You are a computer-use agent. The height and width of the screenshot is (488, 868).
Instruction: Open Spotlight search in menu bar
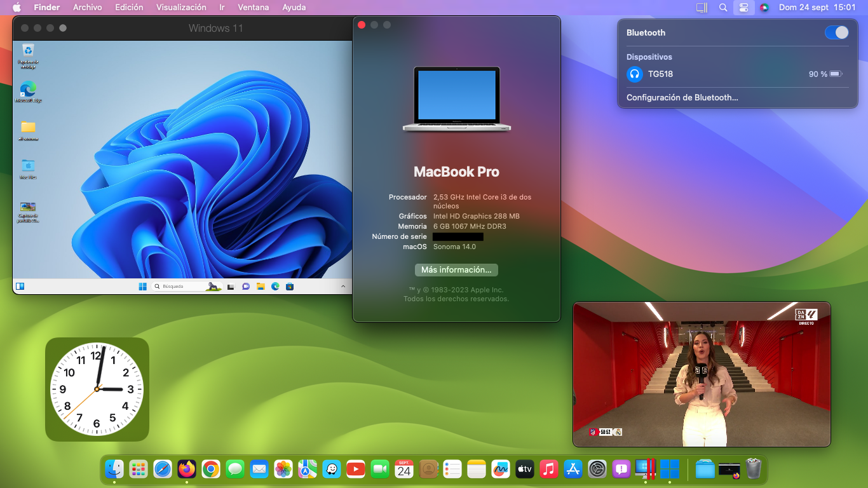click(723, 8)
